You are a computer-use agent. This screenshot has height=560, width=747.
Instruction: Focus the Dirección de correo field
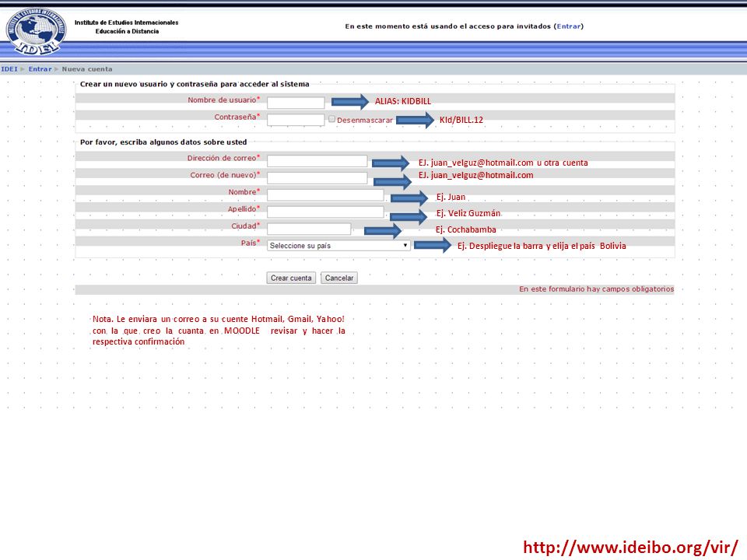click(317, 161)
